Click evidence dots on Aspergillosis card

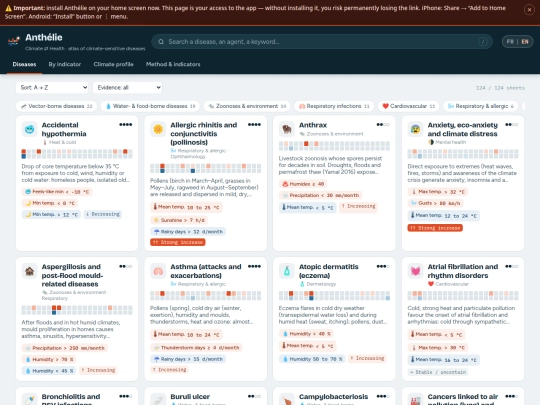[x=126, y=267]
